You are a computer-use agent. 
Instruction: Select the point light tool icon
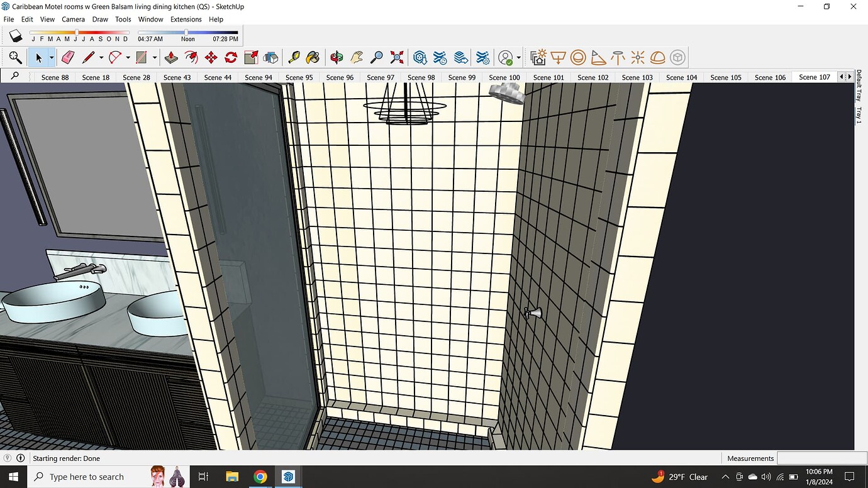(x=637, y=57)
